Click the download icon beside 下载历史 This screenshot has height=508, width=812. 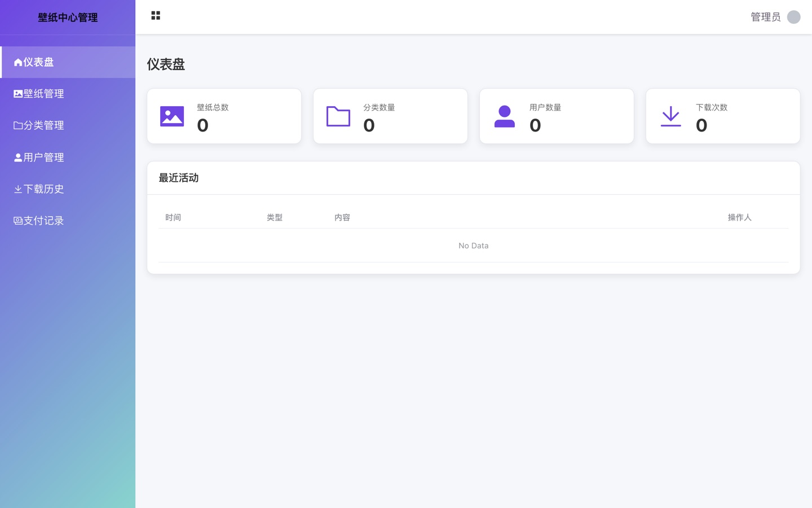point(18,189)
